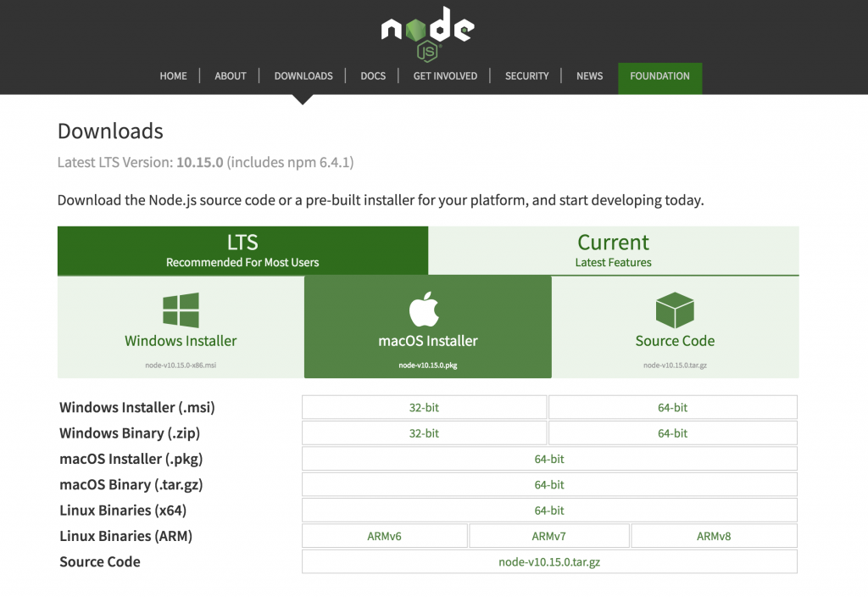
Task: Open the ABOUT nav item
Action: 231,75
